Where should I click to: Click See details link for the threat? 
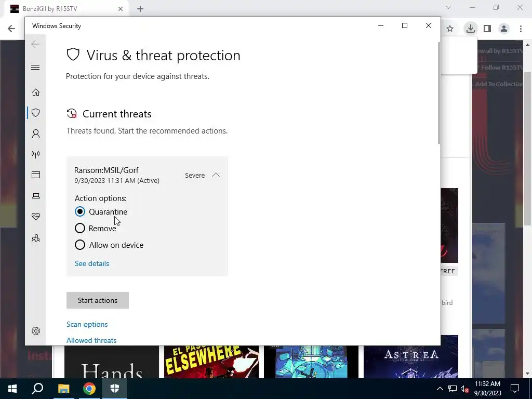point(92,263)
